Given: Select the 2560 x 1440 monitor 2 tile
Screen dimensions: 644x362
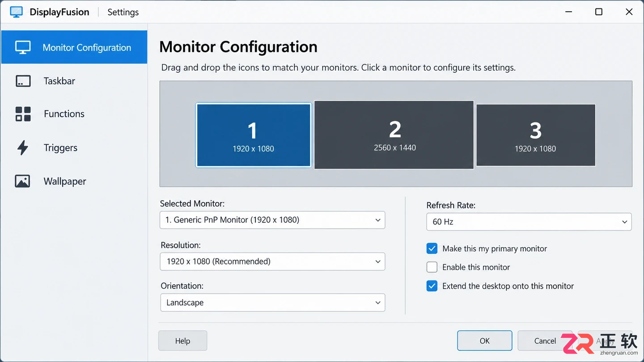Looking at the screenshot, I should point(394,135).
